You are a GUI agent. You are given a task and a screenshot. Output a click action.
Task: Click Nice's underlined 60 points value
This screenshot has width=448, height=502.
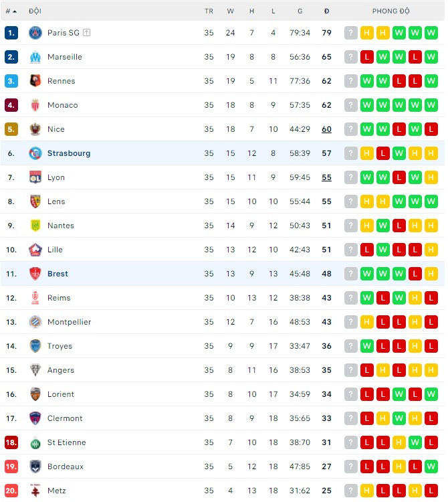coord(326,129)
